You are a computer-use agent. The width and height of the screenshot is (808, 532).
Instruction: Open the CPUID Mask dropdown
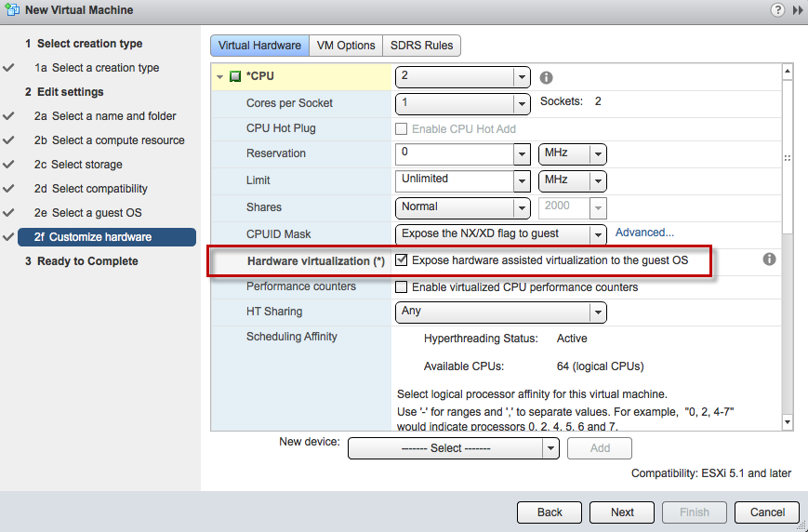tap(501, 234)
